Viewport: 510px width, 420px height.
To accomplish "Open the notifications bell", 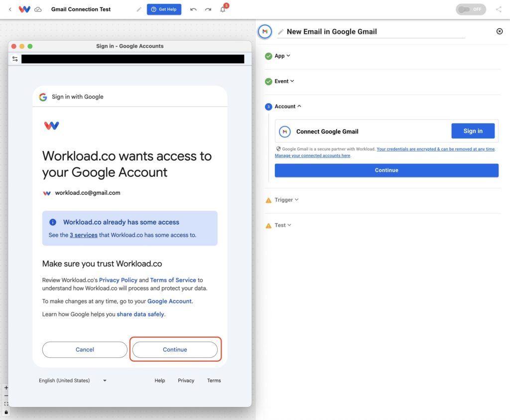I will pyautogui.click(x=223, y=9).
